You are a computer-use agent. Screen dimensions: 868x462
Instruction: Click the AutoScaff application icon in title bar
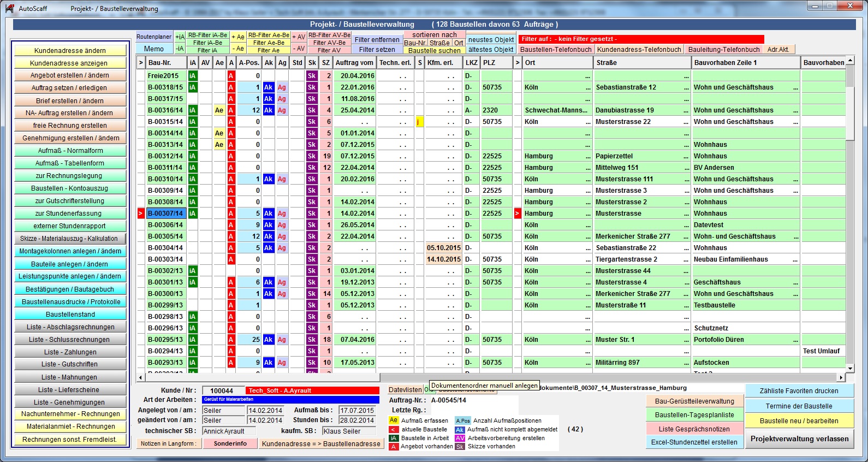(10, 8)
